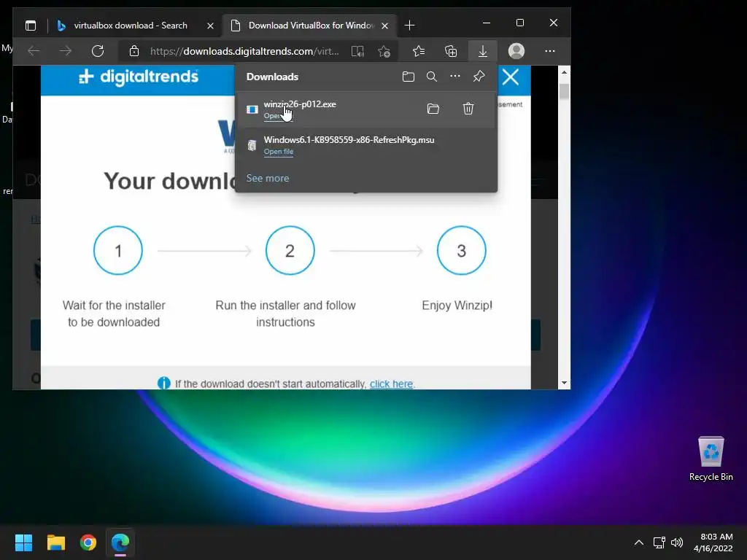Open a new browser tab
This screenshot has width=747, height=560.
point(409,26)
